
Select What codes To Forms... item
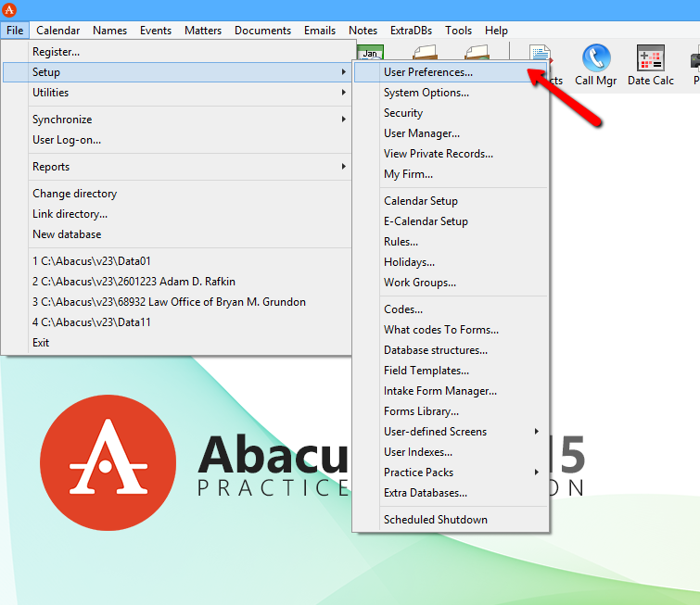pos(451,330)
